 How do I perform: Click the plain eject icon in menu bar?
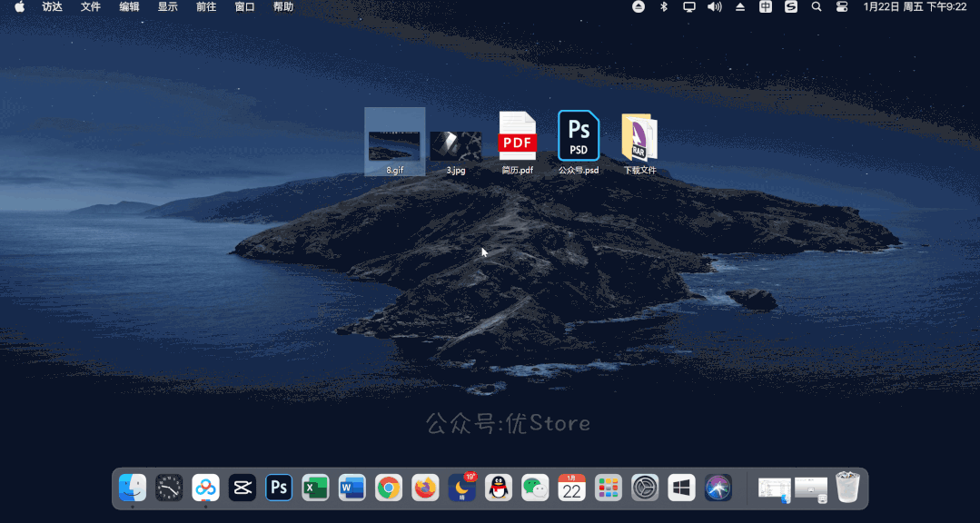[x=740, y=7]
